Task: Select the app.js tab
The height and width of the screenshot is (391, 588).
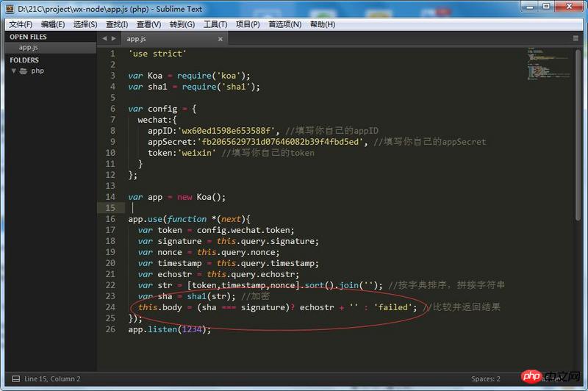Action: click(173, 39)
